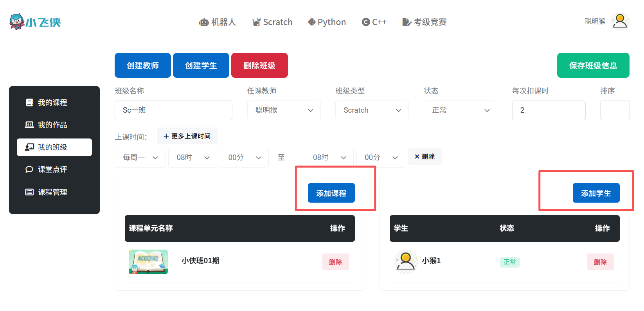The width and height of the screenshot is (644, 311).
Task: Click the cat icon beside Scratch
Action: 256,22
